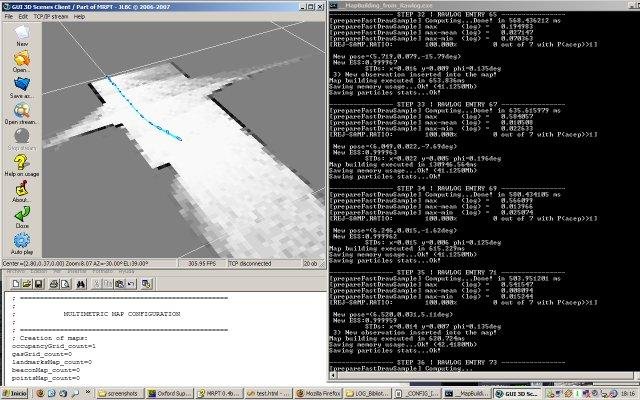Click the STEP 33 RAWLOG ENTRY 67 console line
Viewport: 640px width, 400px height.
[x=447, y=104]
